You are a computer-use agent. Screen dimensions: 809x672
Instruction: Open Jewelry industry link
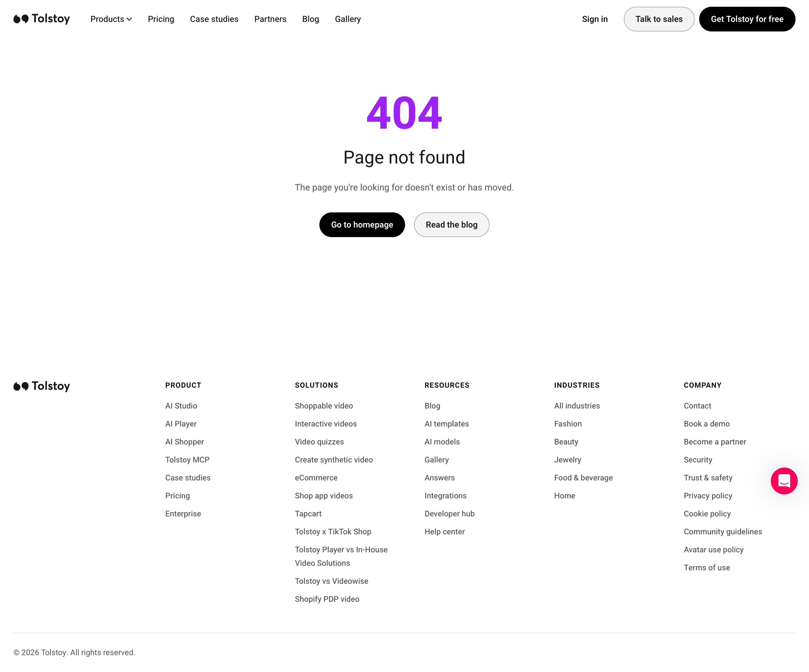click(x=568, y=460)
